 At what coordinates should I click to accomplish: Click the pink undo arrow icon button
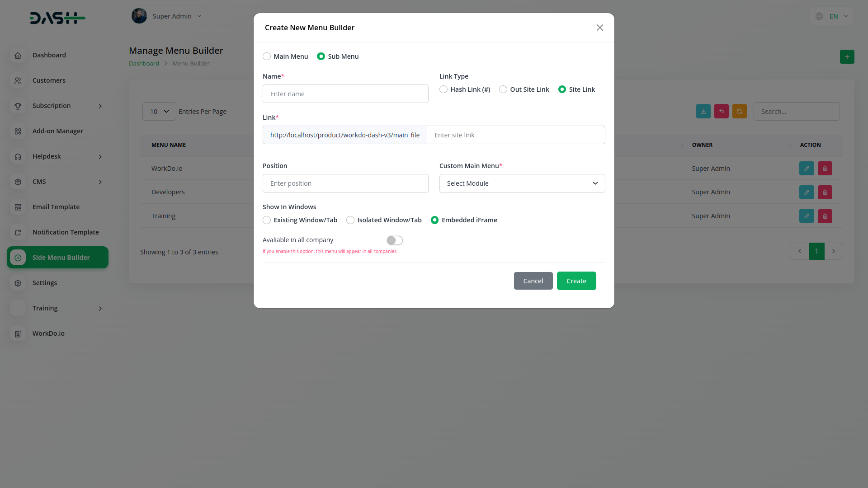point(721,111)
